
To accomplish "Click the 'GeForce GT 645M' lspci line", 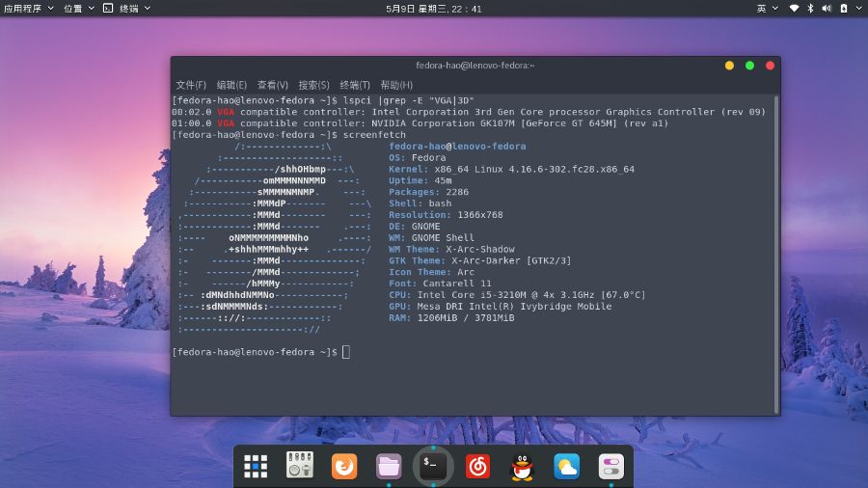I will point(420,122).
